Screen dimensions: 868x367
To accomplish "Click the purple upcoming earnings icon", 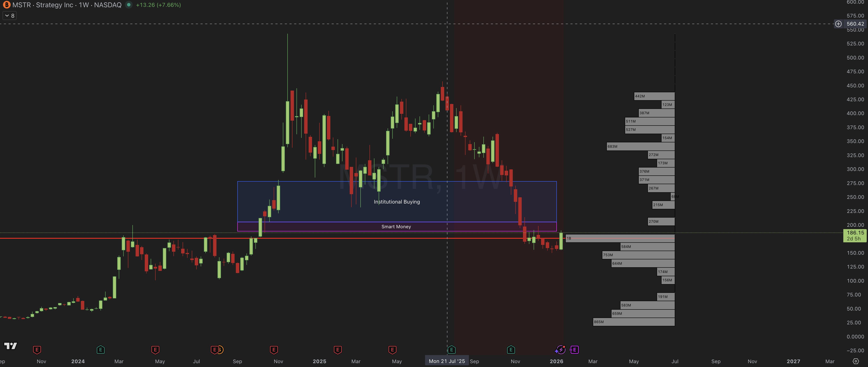I will (x=574, y=350).
